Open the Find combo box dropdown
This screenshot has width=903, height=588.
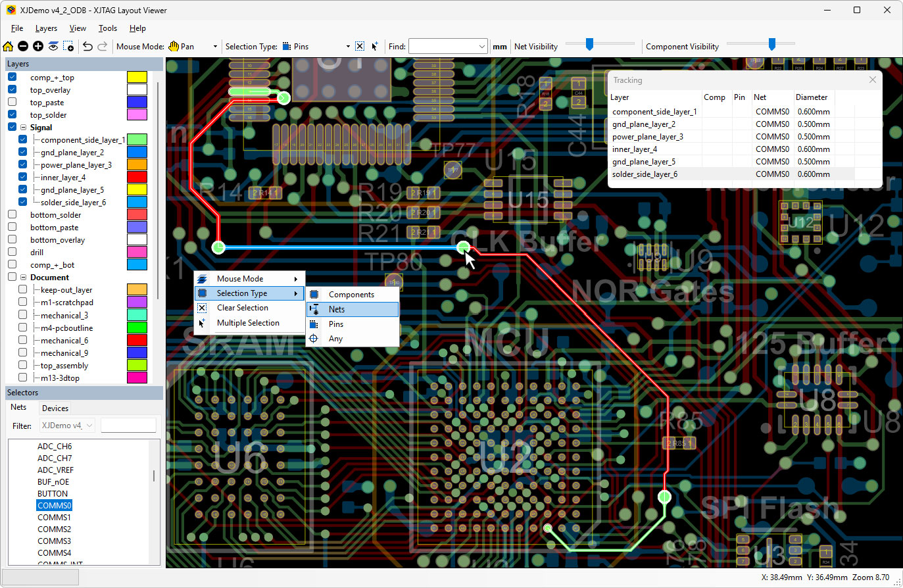[x=481, y=47]
